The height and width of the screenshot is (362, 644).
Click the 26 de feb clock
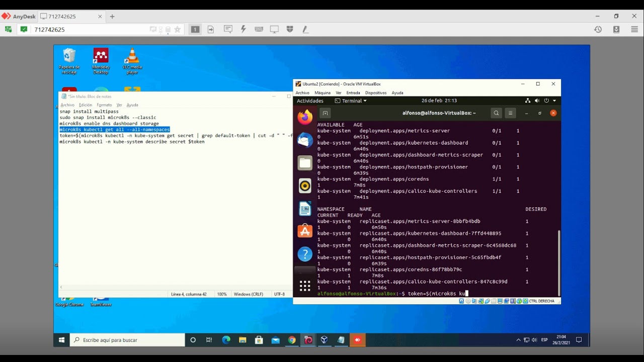click(439, 101)
